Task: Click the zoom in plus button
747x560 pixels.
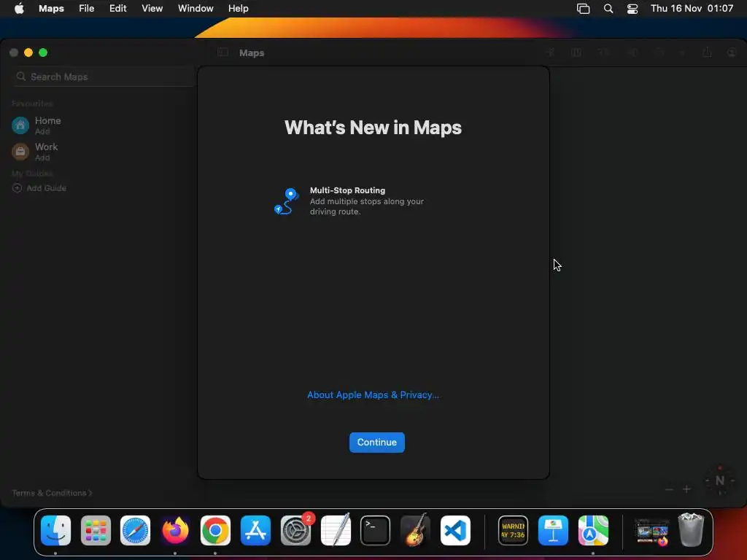Action: coord(686,489)
